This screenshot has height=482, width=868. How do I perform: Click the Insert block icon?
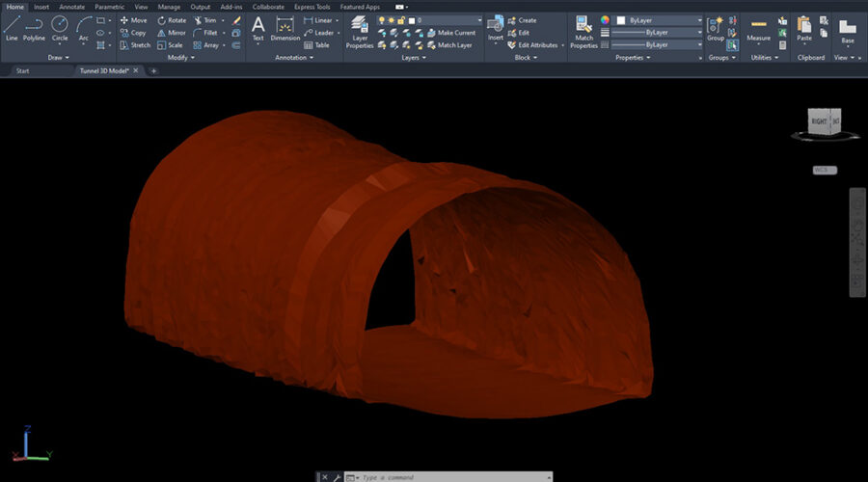point(495,26)
